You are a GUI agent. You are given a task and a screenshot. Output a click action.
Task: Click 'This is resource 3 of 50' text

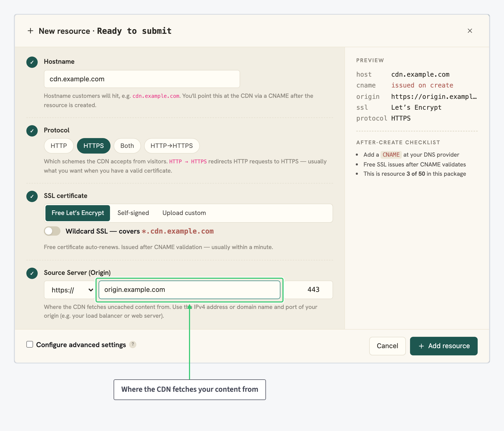click(415, 174)
